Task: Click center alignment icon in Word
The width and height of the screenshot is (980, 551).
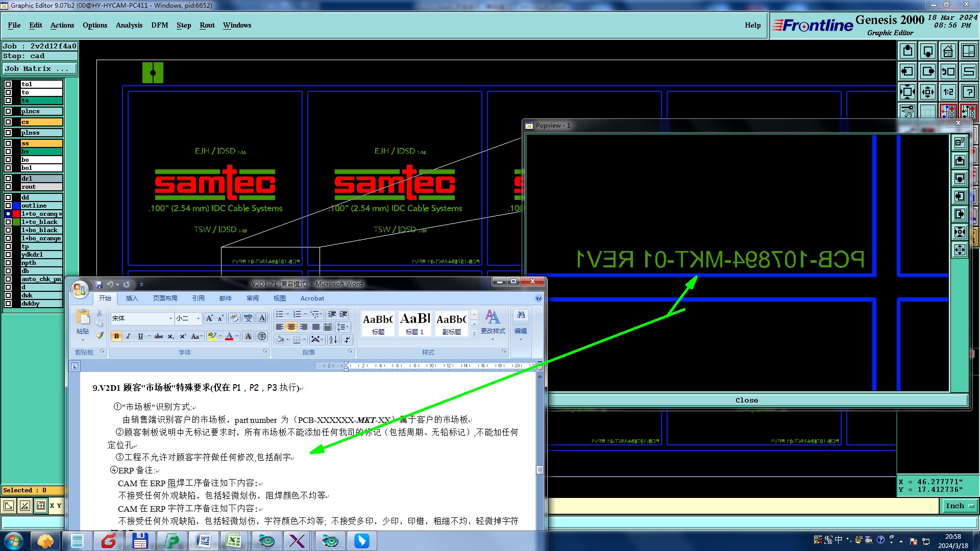Action: pos(291,327)
